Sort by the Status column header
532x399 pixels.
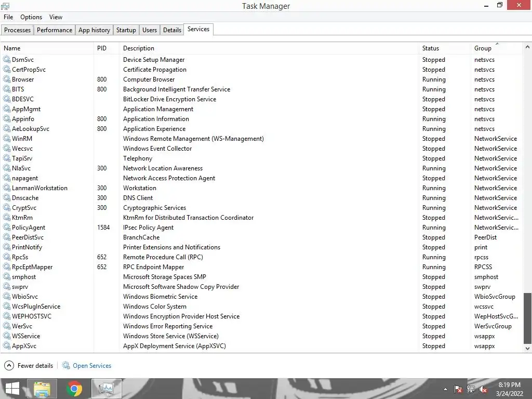coord(445,48)
